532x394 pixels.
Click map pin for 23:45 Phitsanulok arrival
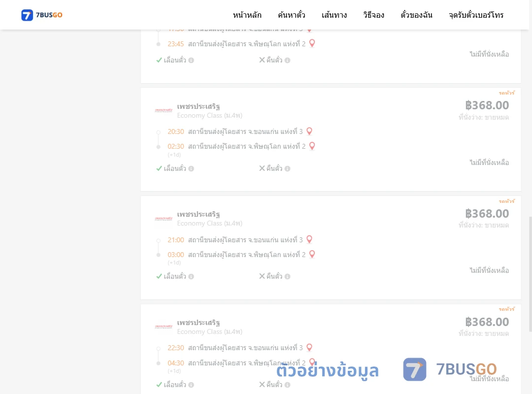click(312, 43)
